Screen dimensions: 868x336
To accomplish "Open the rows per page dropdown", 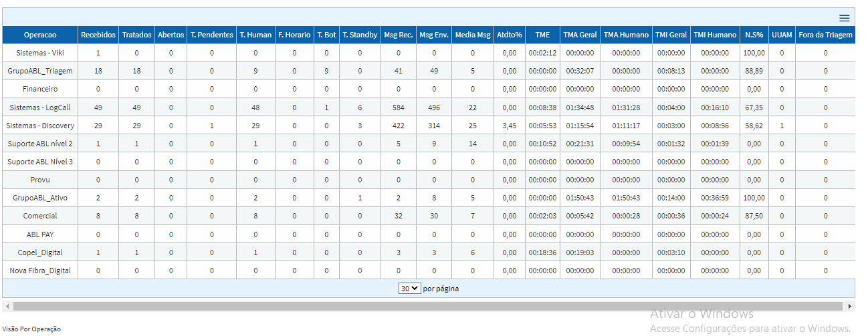I will pyautogui.click(x=409, y=289).
